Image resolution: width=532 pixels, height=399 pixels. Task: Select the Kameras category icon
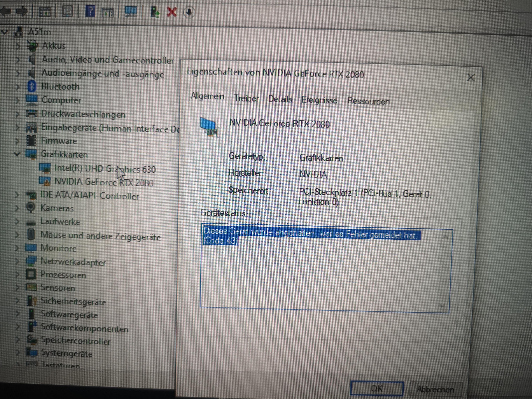(x=31, y=208)
